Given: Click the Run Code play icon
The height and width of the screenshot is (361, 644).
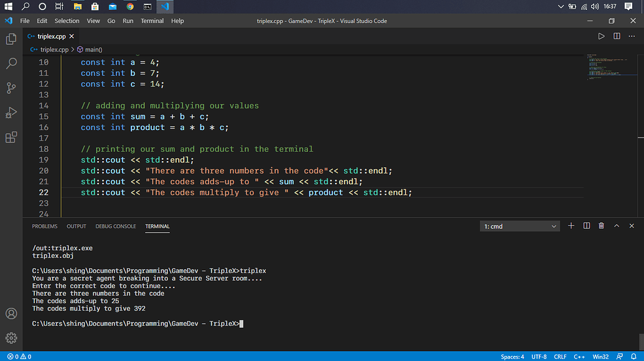Looking at the screenshot, I should [x=601, y=36].
